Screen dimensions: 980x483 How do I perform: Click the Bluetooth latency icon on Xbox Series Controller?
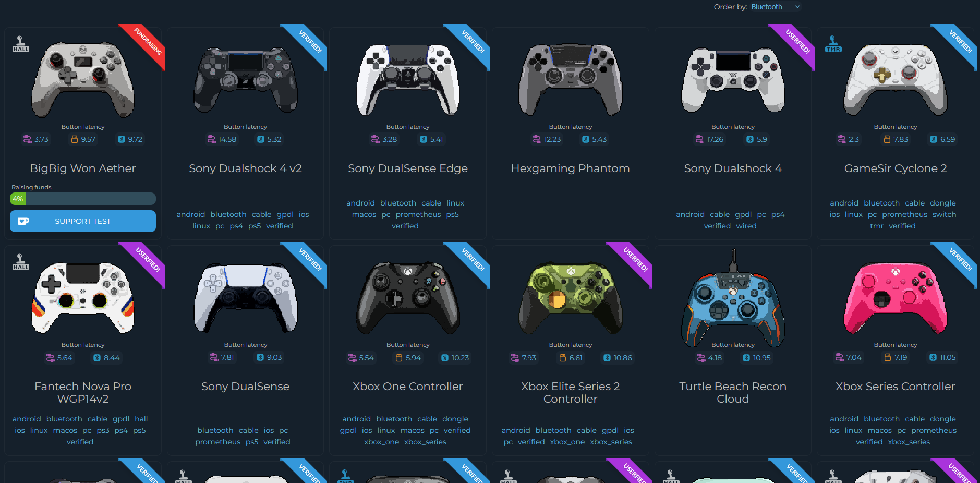coord(933,357)
